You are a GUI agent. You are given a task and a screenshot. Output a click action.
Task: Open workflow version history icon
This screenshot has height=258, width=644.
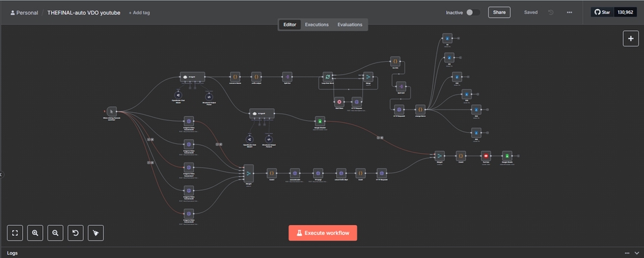tap(551, 12)
